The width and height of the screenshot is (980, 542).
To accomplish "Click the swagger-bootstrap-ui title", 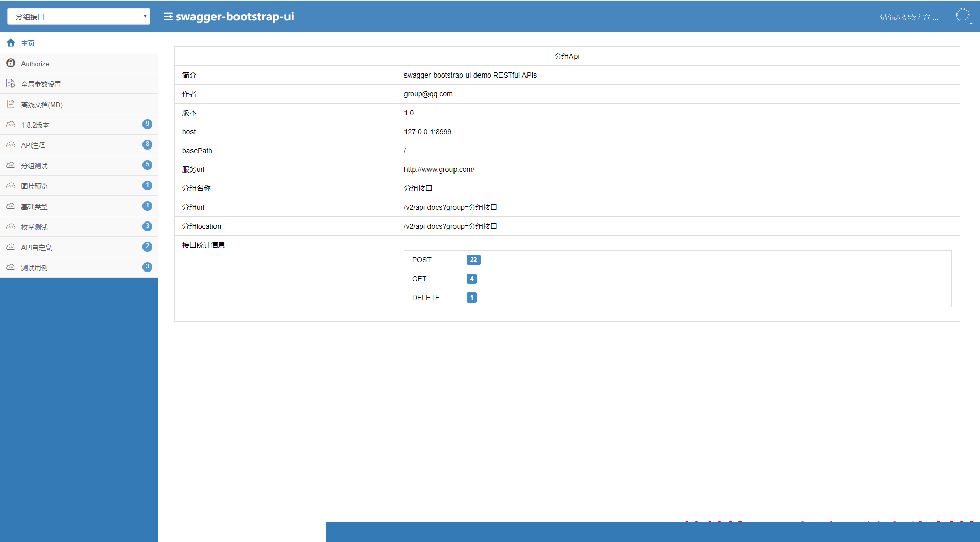I will point(235,16).
